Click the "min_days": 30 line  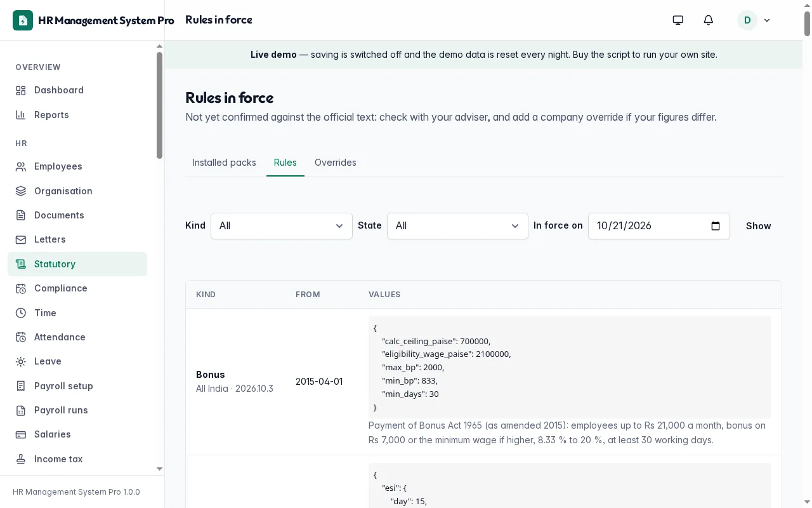(x=410, y=394)
